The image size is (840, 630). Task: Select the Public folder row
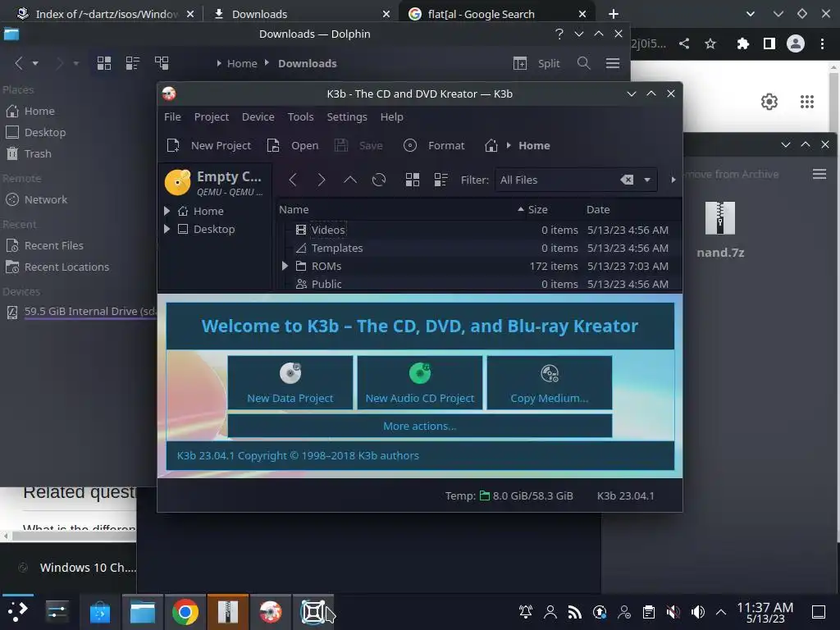pos(478,284)
